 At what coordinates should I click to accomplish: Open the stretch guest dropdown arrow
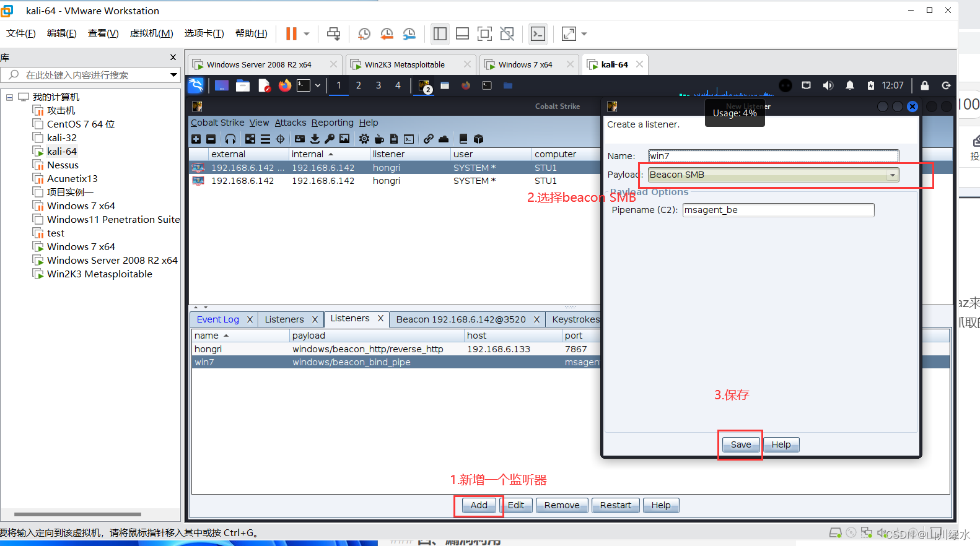coord(584,34)
